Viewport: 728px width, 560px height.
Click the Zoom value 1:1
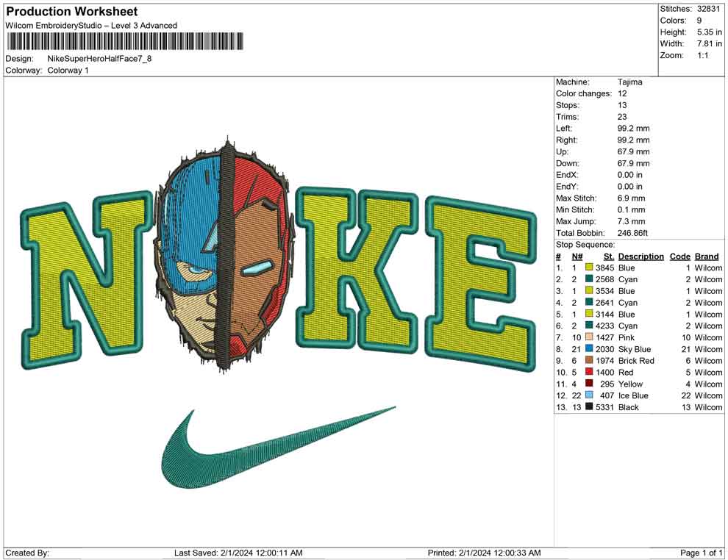[x=702, y=55]
